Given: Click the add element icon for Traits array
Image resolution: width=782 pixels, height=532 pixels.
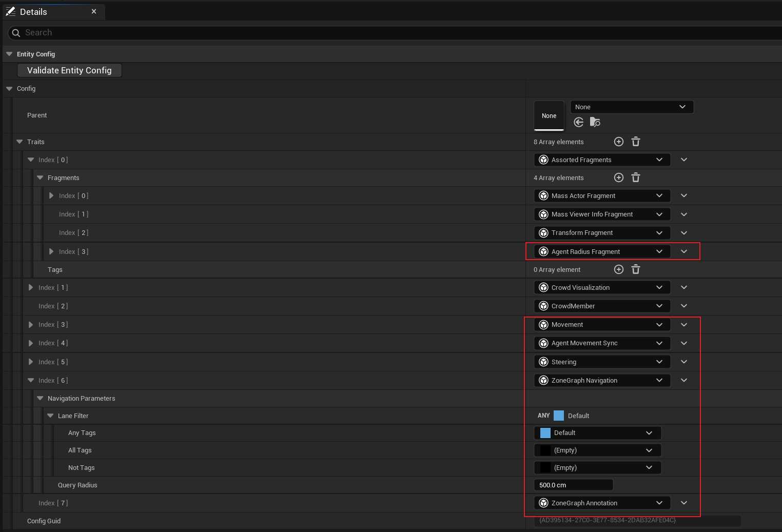Looking at the screenshot, I should pos(619,142).
